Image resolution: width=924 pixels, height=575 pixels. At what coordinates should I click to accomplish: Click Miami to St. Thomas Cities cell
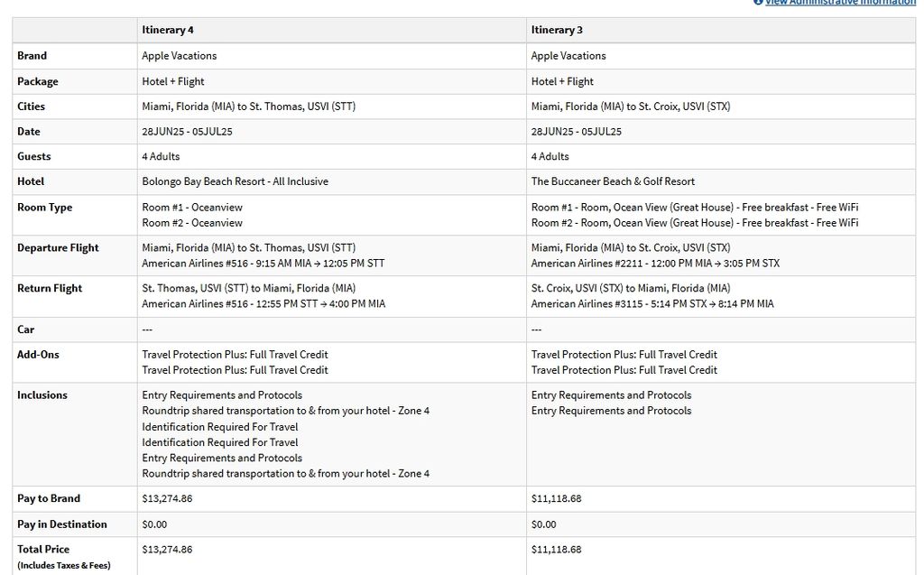coord(248,107)
